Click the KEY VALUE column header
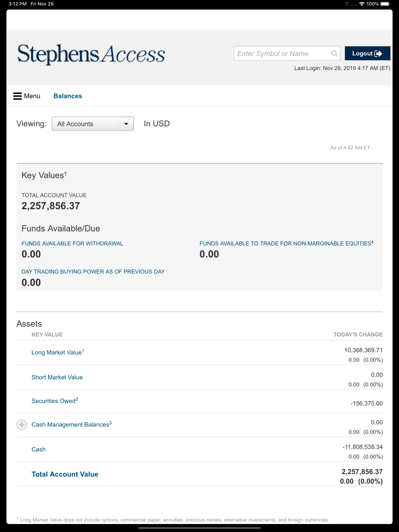 coord(47,334)
